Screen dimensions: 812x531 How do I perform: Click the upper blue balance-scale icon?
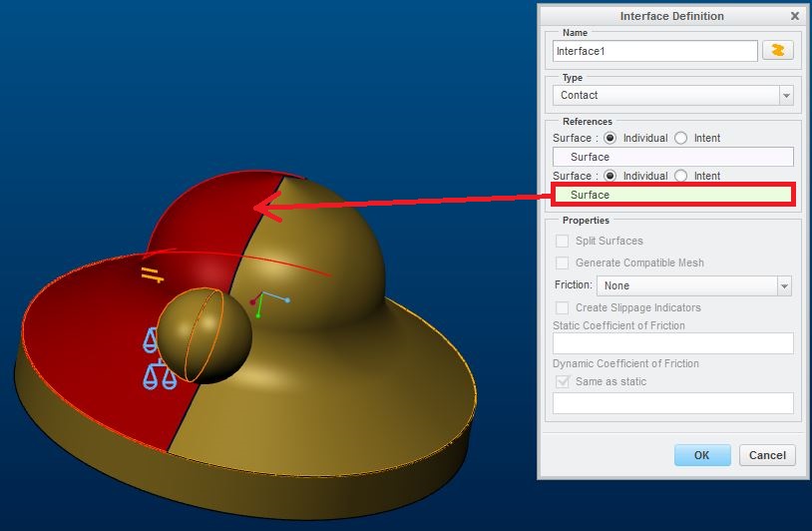point(151,340)
